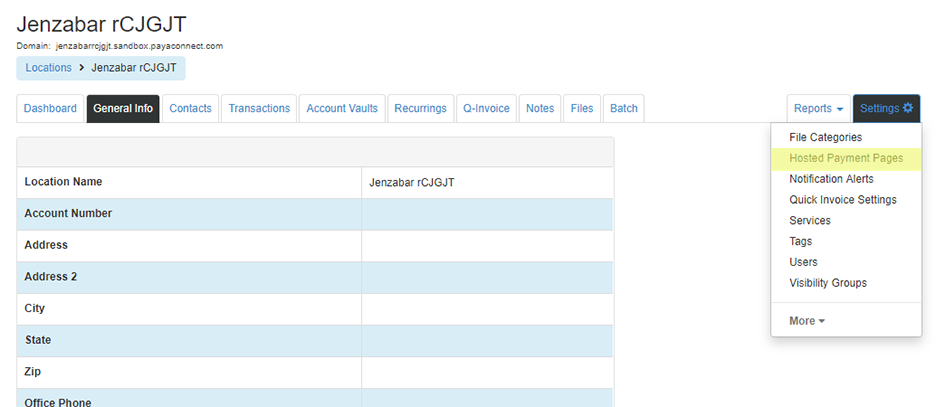This screenshot has width=936, height=407.
Task: Go to the Account Vaults tab
Action: pyautogui.click(x=342, y=109)
